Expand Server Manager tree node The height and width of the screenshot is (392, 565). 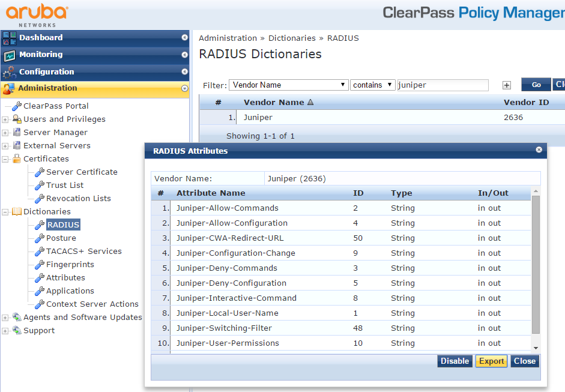tap(5, 133)
